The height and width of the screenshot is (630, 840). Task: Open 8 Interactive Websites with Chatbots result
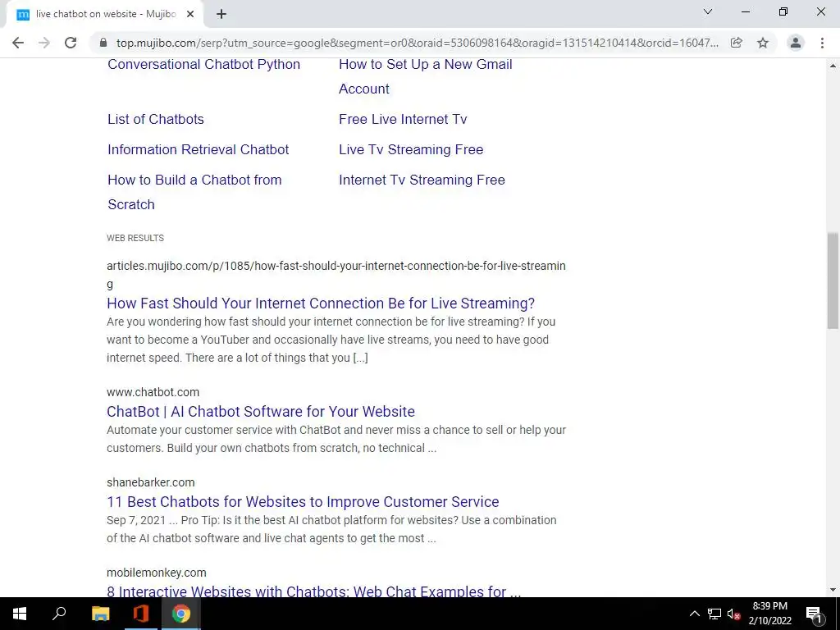[x=313, y=591]
